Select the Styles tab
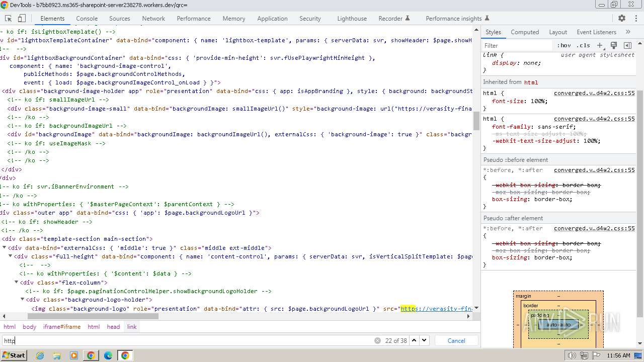Screen dimensions: 644x362 [493, 32]
